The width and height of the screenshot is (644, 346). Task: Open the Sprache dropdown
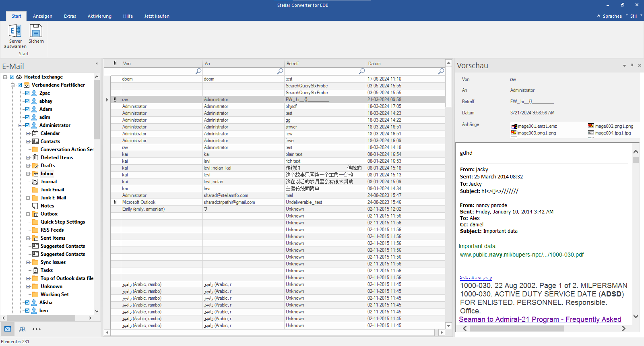click(x=612, y=16)
